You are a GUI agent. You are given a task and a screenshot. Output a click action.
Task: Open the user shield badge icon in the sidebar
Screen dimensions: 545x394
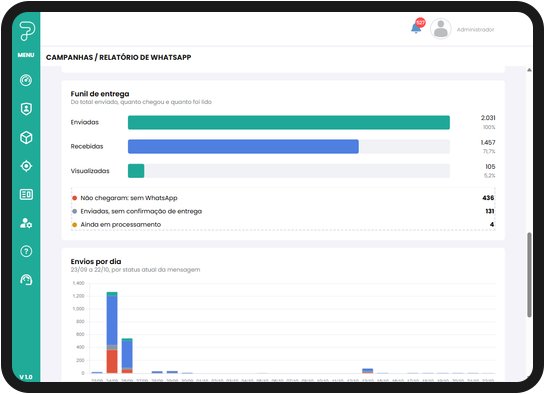coord(26,109)
